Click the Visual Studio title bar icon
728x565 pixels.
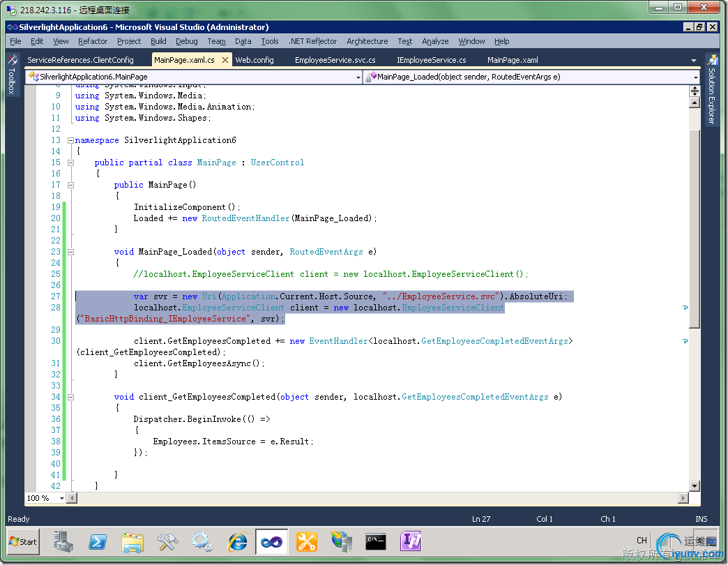tap(13, 27)
